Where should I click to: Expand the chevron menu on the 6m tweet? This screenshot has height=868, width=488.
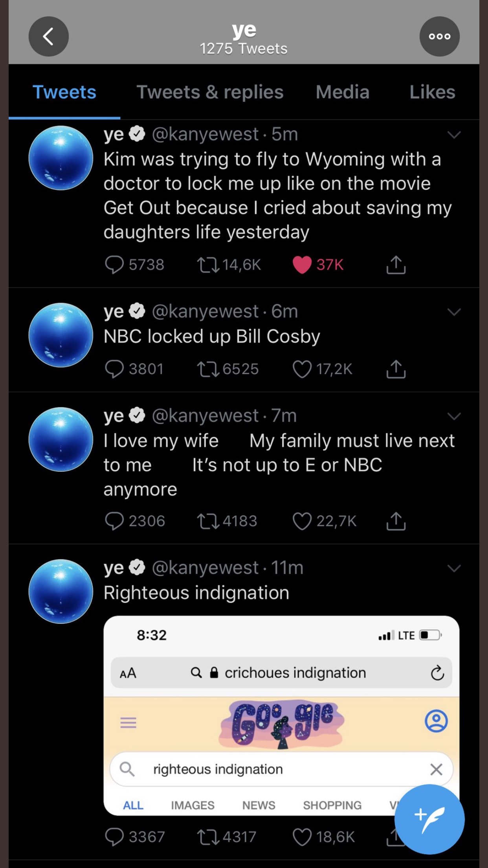(x=454, y=312)
